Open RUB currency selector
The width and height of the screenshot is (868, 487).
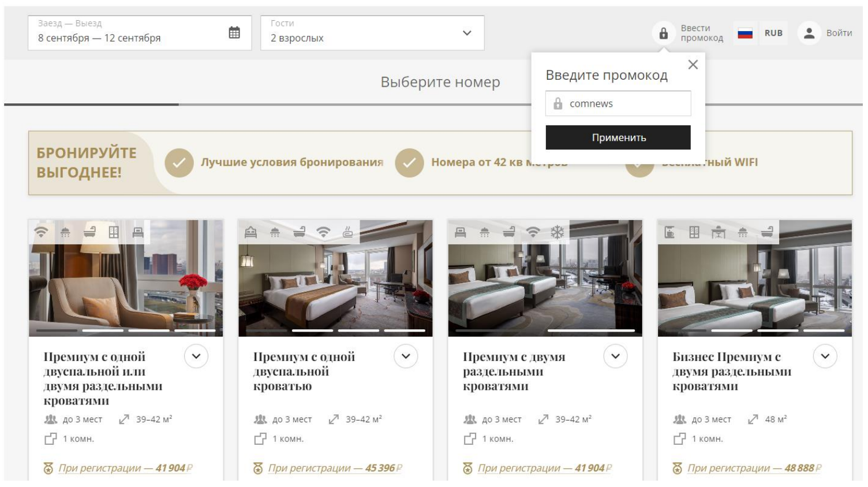[773, 34]
